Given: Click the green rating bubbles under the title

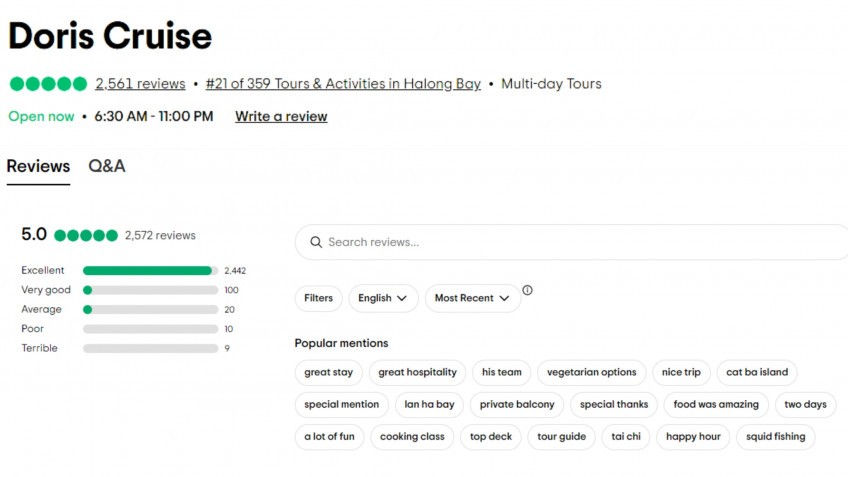Looking at the screenshot, I should pos(48,84).
